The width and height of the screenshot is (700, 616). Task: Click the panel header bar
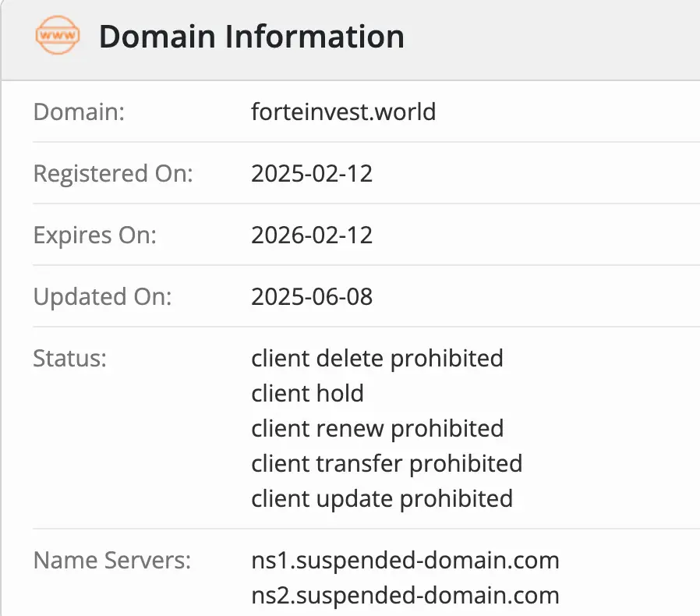[546, 37]
